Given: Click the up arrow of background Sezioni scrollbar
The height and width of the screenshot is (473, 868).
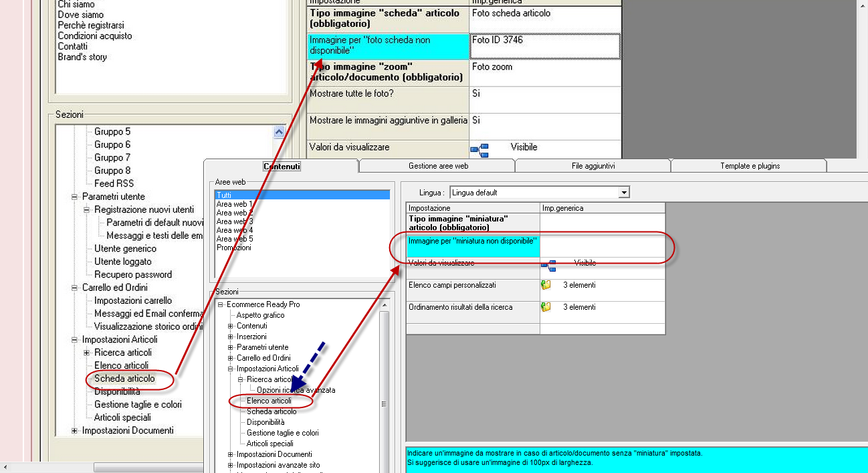Looking at the screenshot, I should 280,132.
